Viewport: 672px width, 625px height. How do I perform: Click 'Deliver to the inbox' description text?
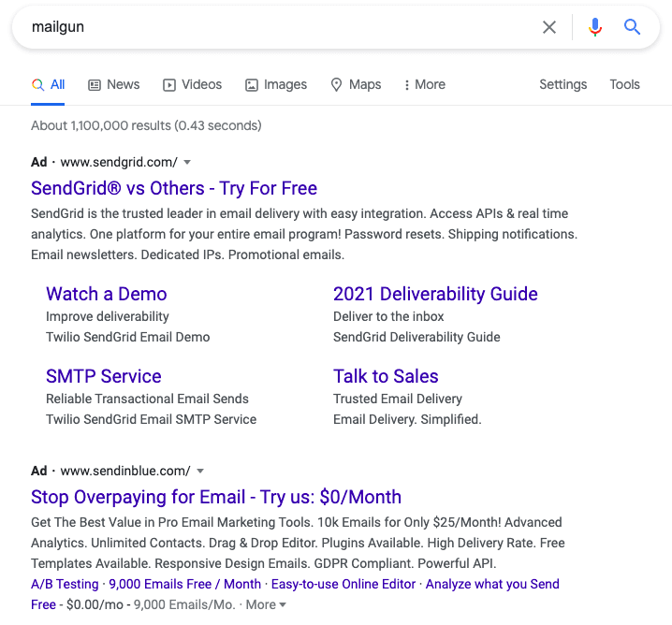click(388, 316)
